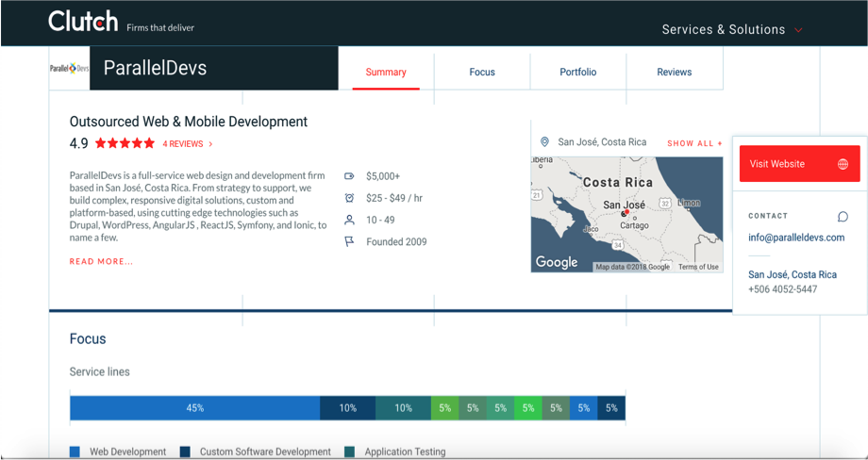Click the 45% segment of service lines bar

click(x=195, y=408)
